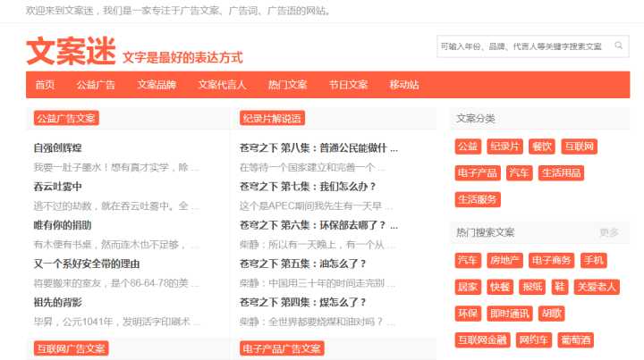Screen dimensions: 644x360
Task: Click excerpt starting 我要一肚子墨水
Action: point(116,167)
